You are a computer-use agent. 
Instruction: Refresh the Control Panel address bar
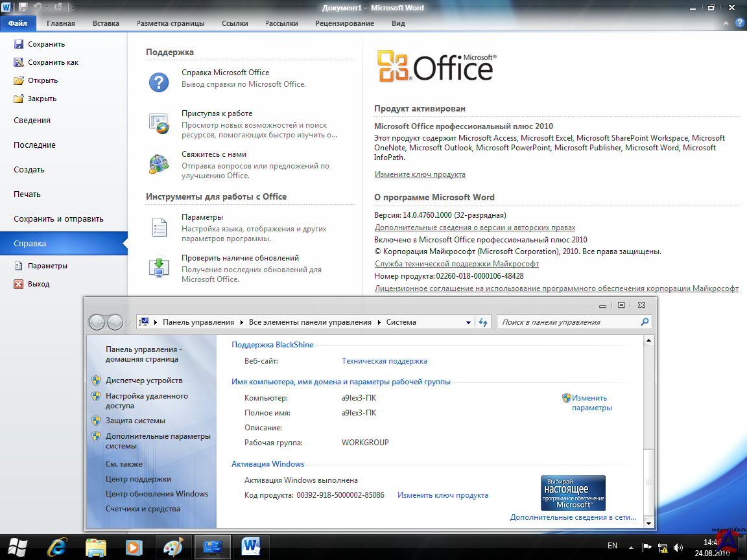[x=483, y=322]
